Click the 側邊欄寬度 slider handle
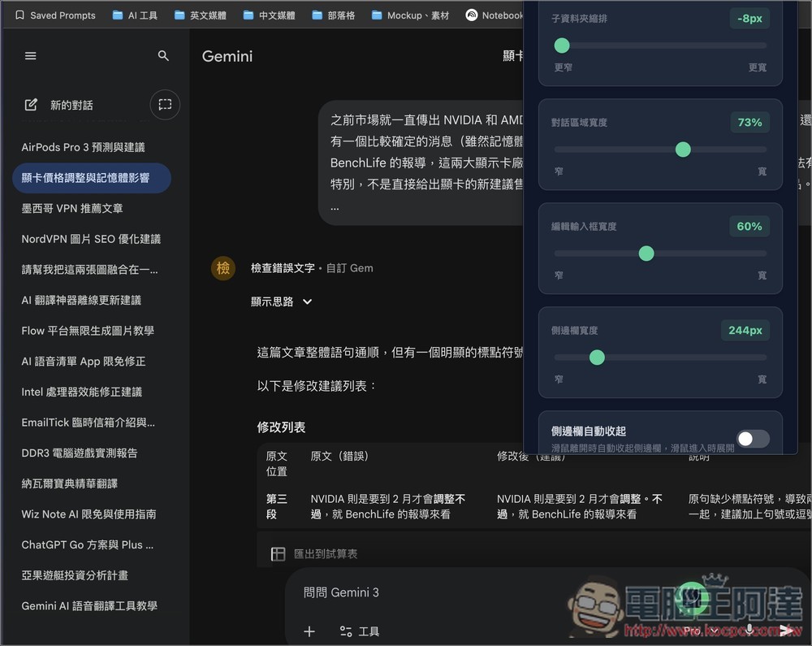This screenshot has width=812, height=646. (x=597, y=358)
